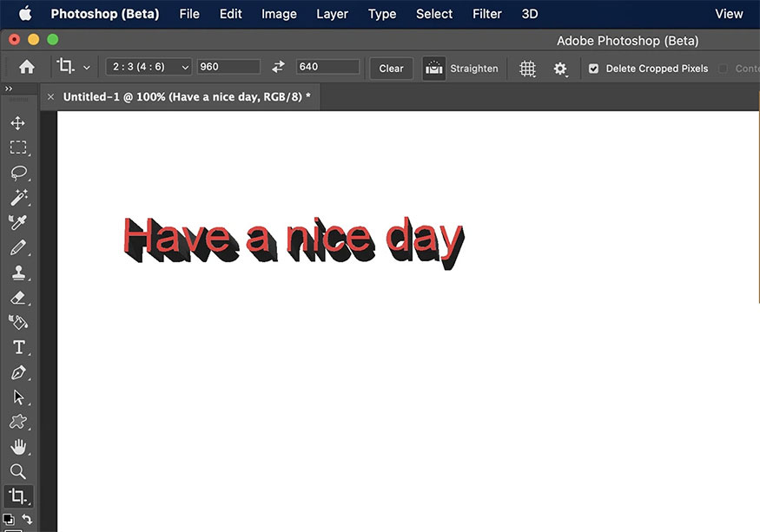The image size is (760, 532).
Task: Select the Rectangular Marquee tool
Action: [x=18, y=148]
